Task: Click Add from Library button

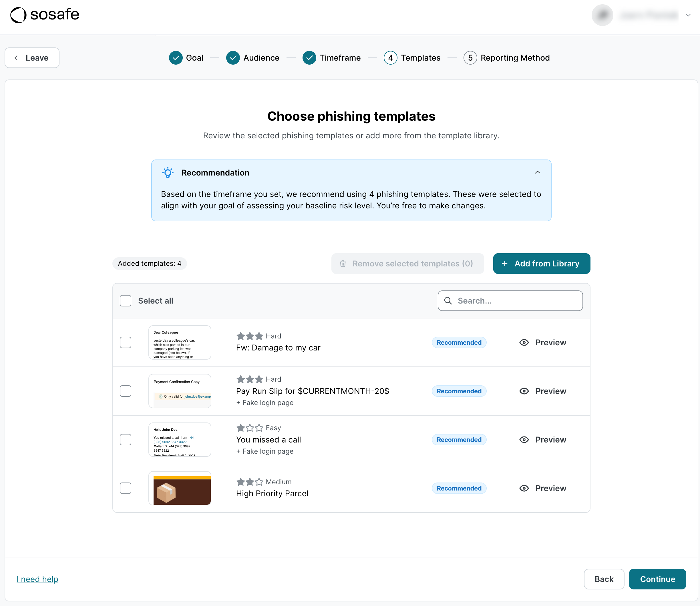Action: (x=541, y=264)
